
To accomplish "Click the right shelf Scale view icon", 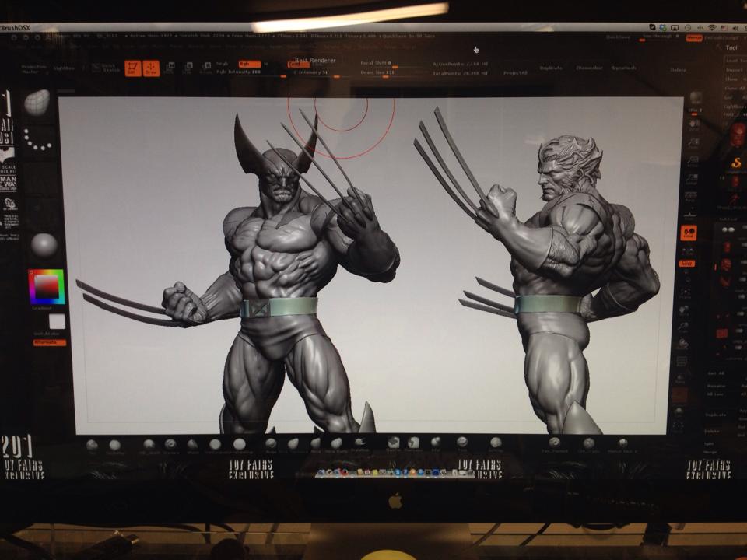I will (x=684, y=328).
